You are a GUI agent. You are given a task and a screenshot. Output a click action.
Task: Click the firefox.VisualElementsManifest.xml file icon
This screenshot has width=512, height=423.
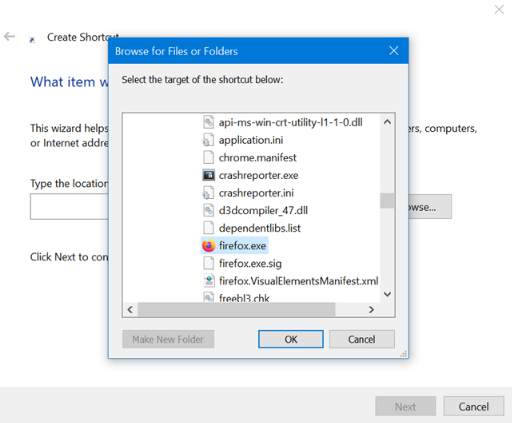coord(209,281)
